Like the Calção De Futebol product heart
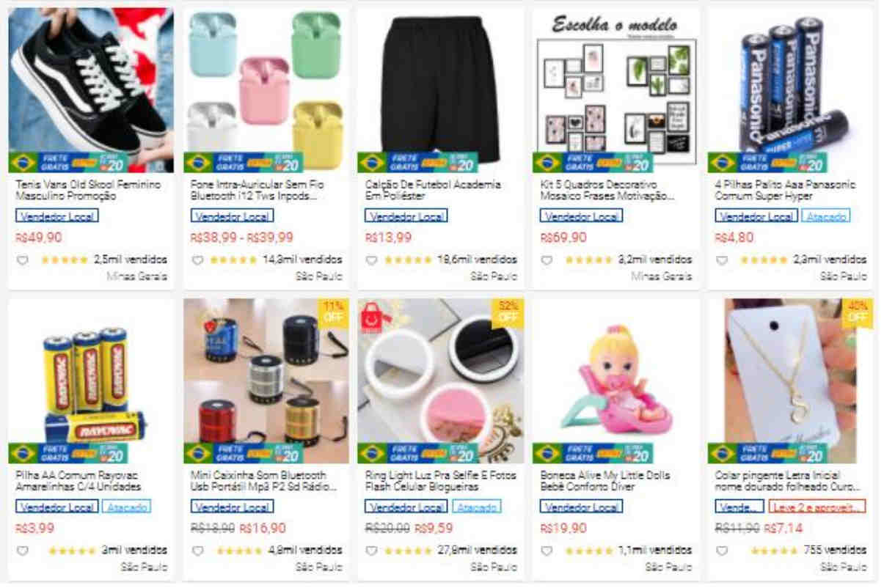The image size is (884, 588). 371,260
